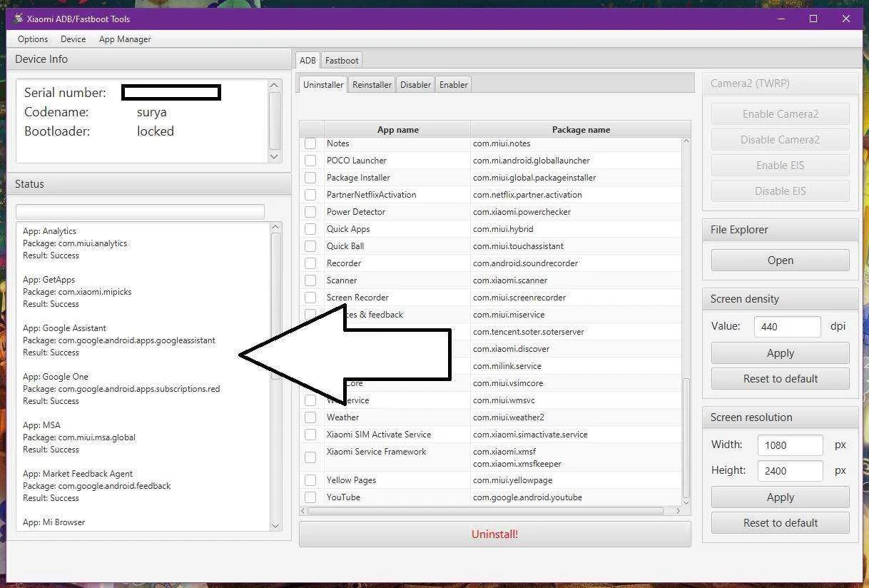Check the Quick Apps checkbox
869x588 pixels.
310,229
